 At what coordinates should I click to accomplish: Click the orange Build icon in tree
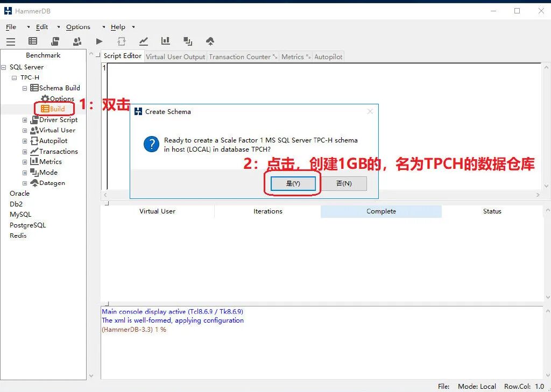(45, 109)
